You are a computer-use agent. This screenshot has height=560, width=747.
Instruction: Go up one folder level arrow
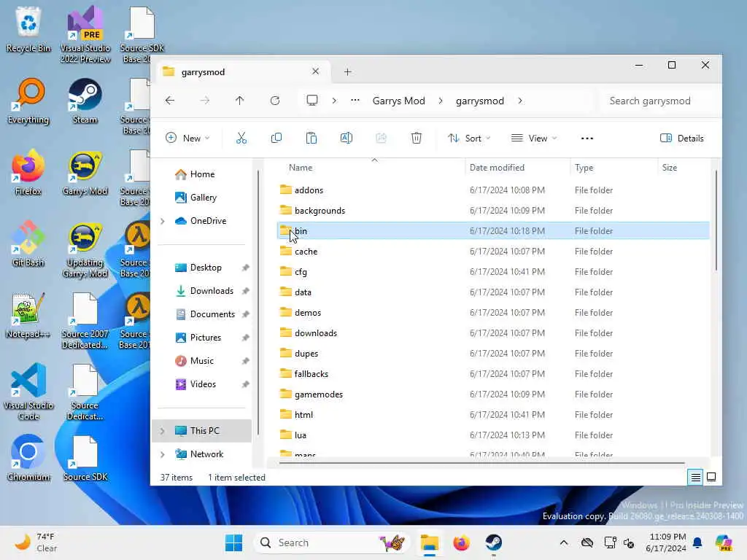coord(239,101)
